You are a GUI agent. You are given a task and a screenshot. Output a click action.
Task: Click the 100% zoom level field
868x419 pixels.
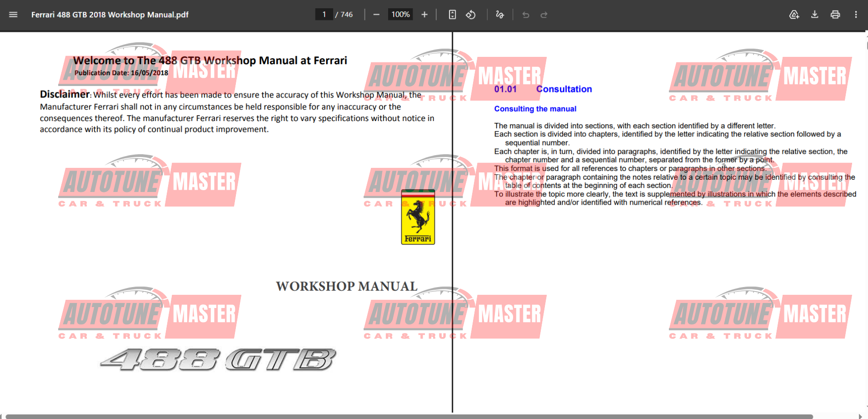coord(400,15)
